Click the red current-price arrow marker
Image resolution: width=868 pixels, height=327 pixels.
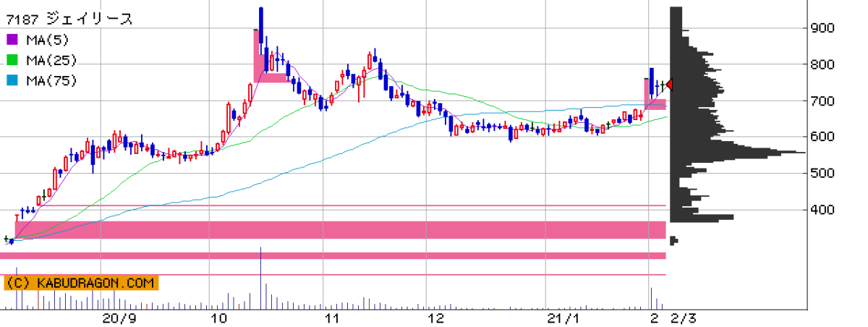pos(670,85)
